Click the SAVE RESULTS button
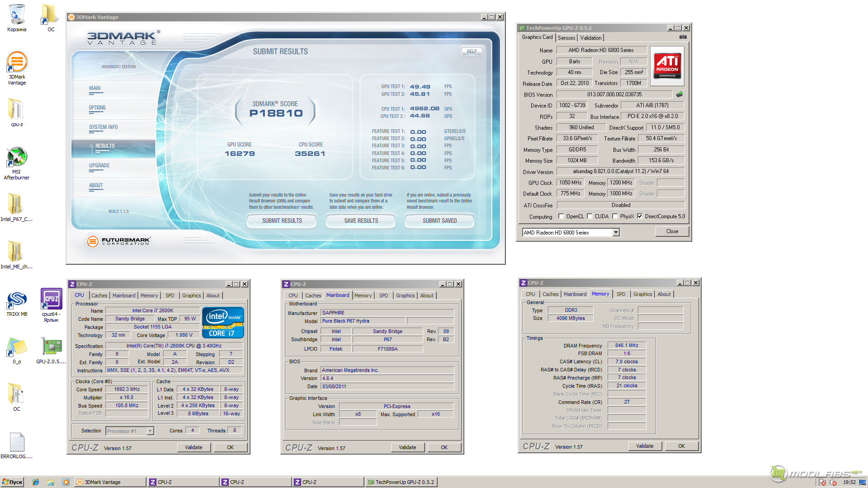Viewport: 868px width, 488px height. tap(361, 221)
